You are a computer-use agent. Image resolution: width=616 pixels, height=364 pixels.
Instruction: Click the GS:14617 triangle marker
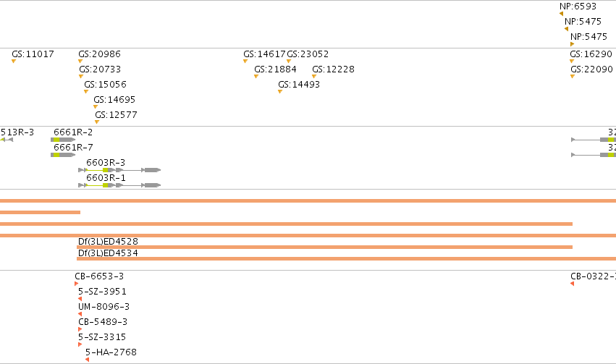point(245,62)
